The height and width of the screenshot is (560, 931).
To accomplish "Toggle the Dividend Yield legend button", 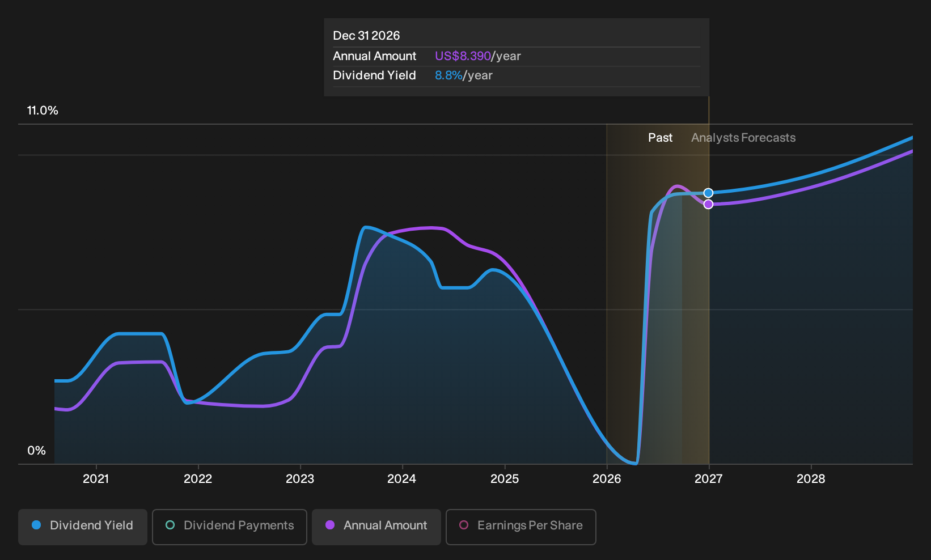I will (83, 527).
